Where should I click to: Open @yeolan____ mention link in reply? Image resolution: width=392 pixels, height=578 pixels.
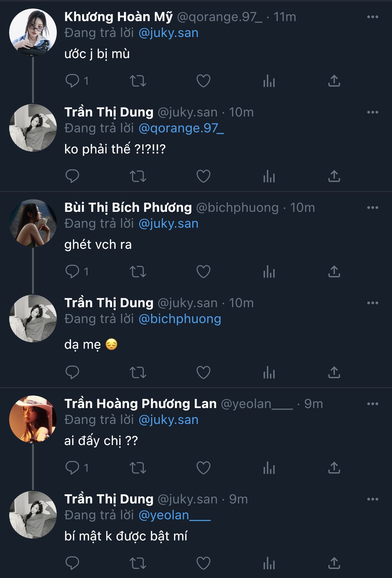tap(174, 515)
